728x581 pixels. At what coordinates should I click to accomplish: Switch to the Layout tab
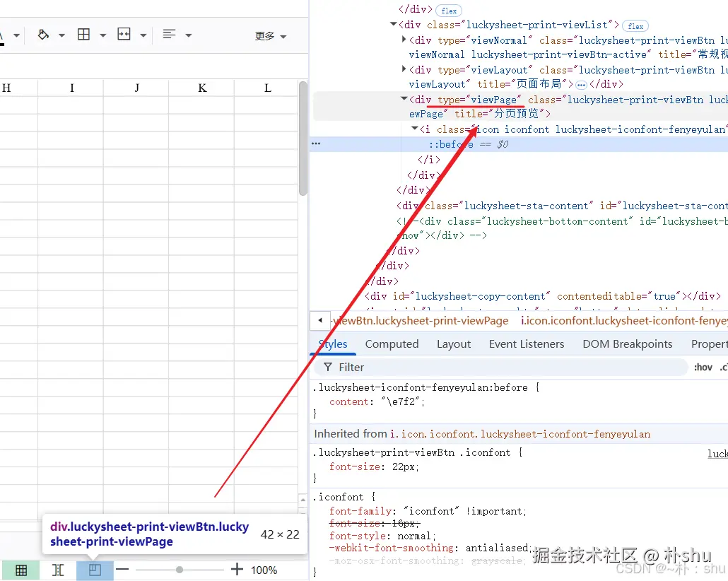454,344
